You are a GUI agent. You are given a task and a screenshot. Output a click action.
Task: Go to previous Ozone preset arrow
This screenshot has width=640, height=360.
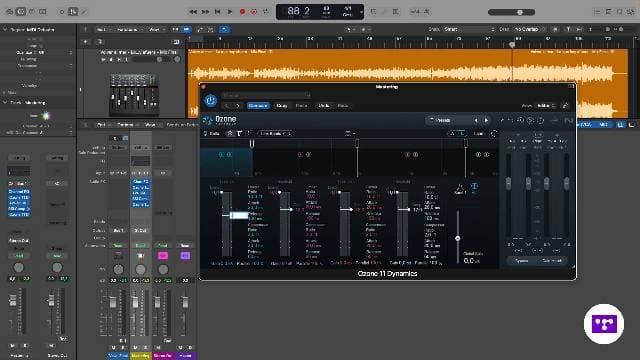[x=476, y=120]
